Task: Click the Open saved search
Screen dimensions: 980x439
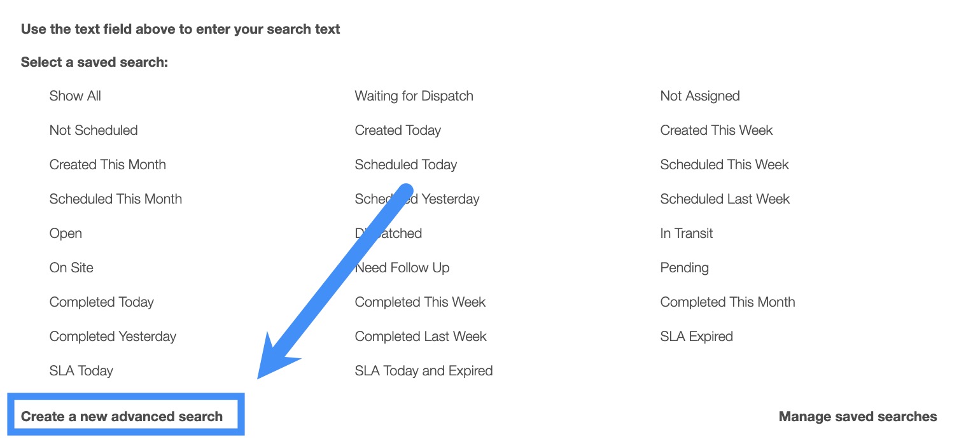Action: (66, 233)
